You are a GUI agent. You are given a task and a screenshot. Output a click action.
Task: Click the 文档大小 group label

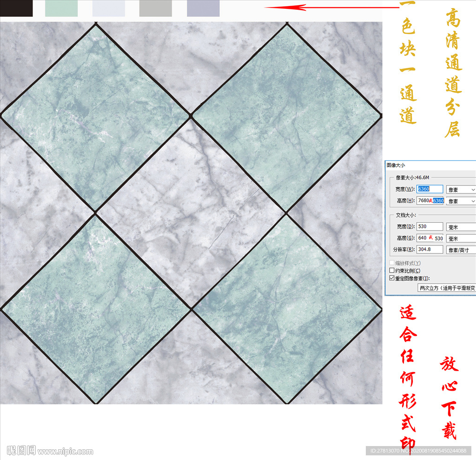[x=405, y=215]
